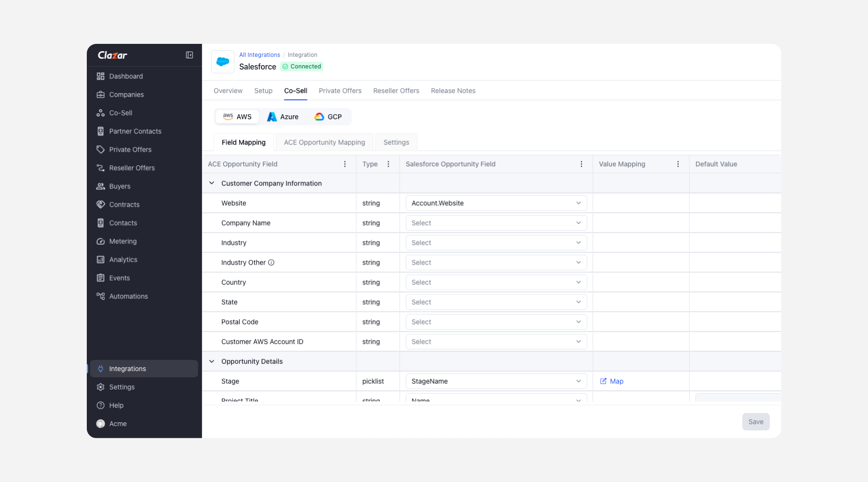Switch to the Setup tab
The height and width of the screenshot is (482, 868).
(x=263, y=91)
